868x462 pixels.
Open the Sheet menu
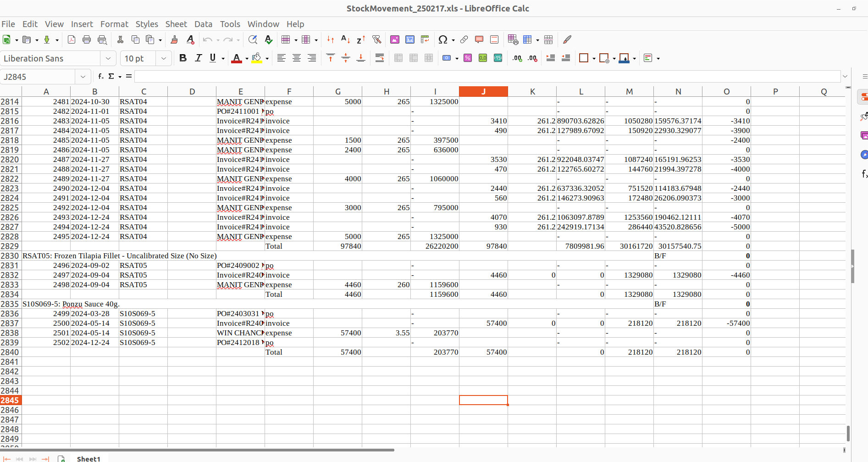pyautogui.click(x=176, y=24)
